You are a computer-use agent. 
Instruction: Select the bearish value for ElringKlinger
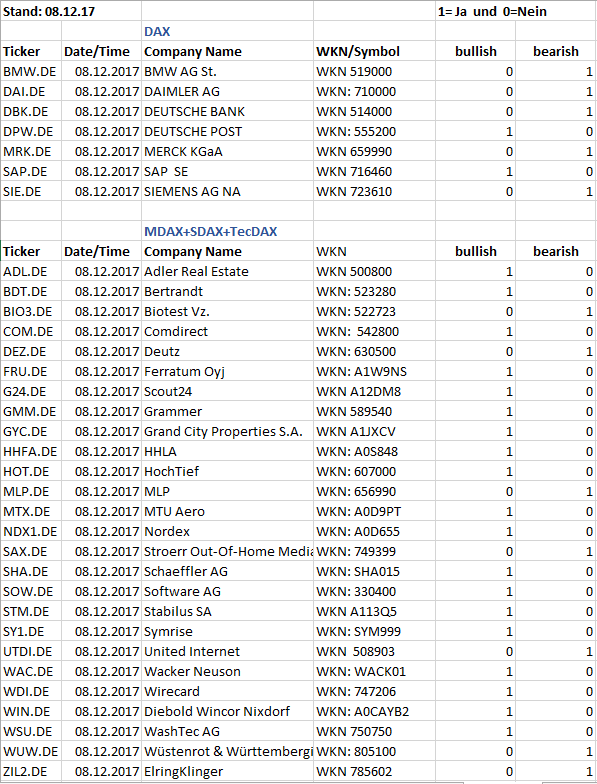point(556,772)
